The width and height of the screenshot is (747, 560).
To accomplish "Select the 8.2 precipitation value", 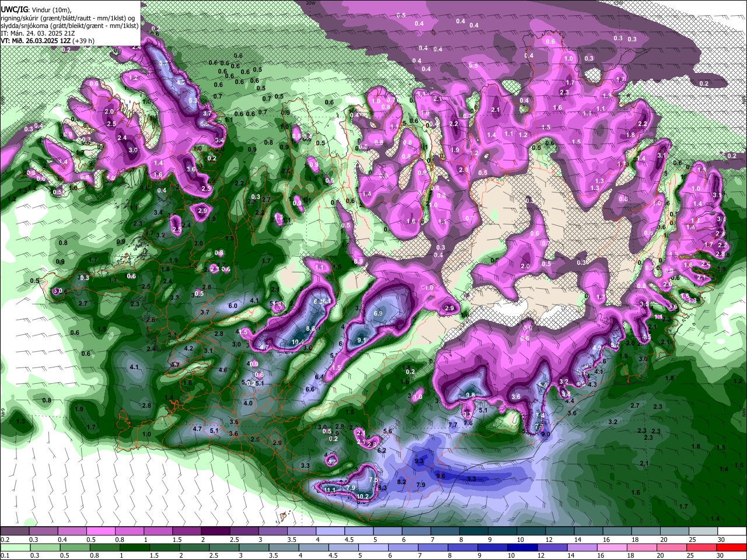I will tap(402, 482).
